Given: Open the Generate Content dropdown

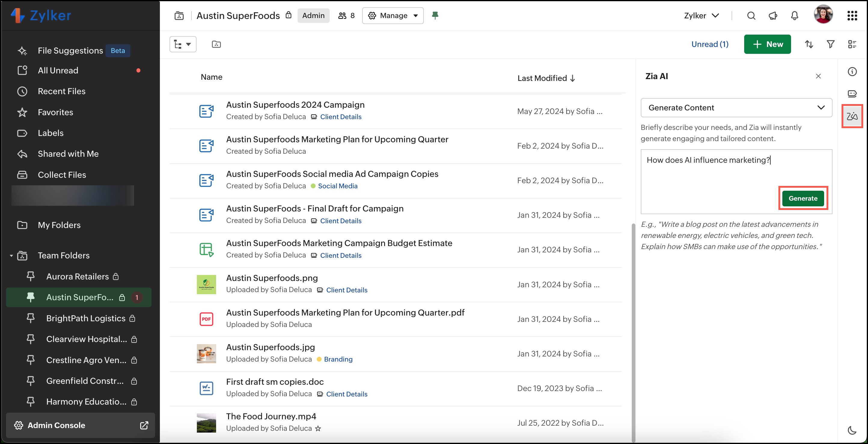Looking at the screenshot, I should 736,108.
